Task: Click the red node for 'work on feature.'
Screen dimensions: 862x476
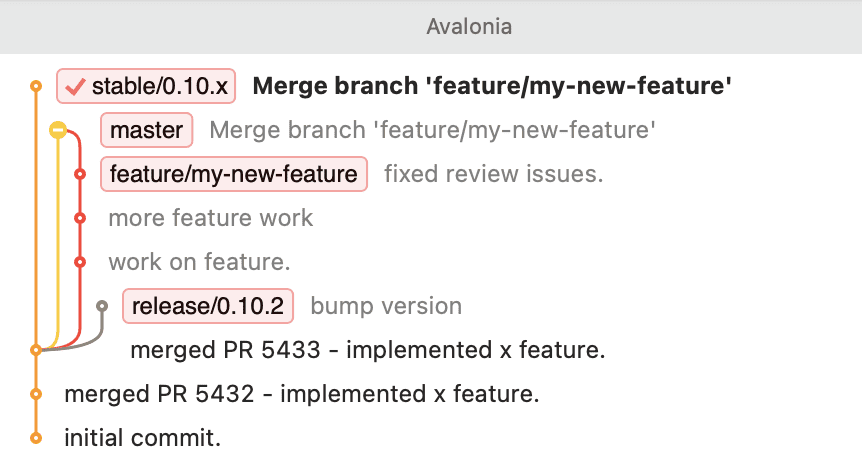Action: pos(80,262)
